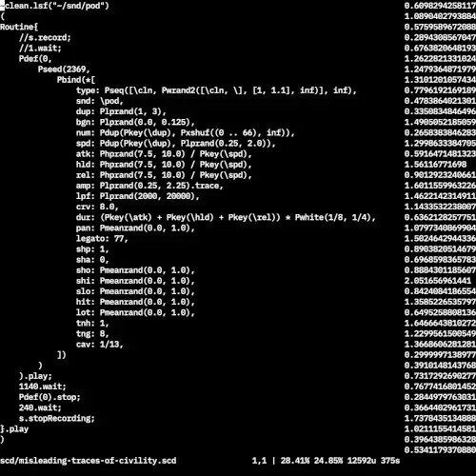Click the num: Pdup Pxshuf line
This screenshot has width=476, height=476.
click(186, 132)
